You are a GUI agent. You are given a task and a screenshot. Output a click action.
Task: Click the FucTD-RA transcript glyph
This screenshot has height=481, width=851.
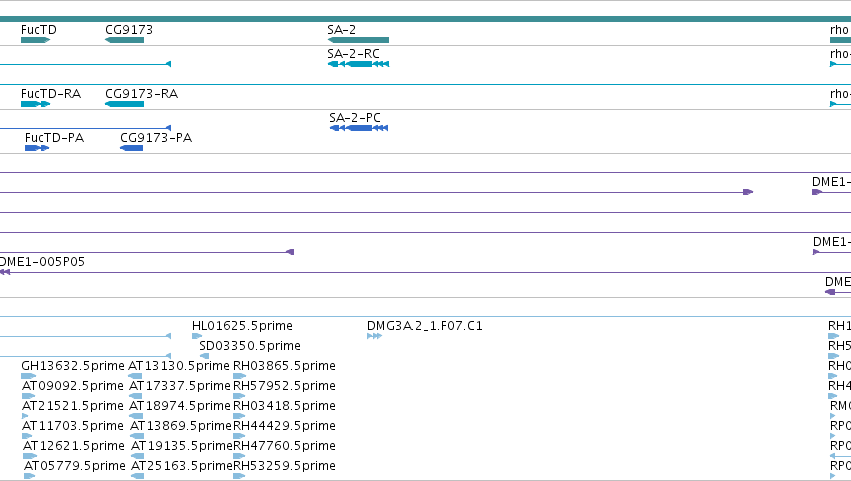click(x=35, y=104)
